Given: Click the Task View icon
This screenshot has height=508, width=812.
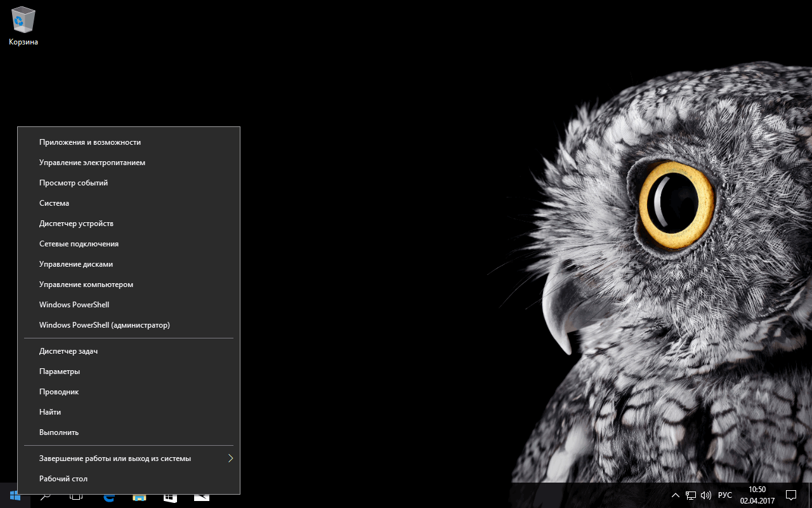Looking at the screenshot, I should pos(75,495).
